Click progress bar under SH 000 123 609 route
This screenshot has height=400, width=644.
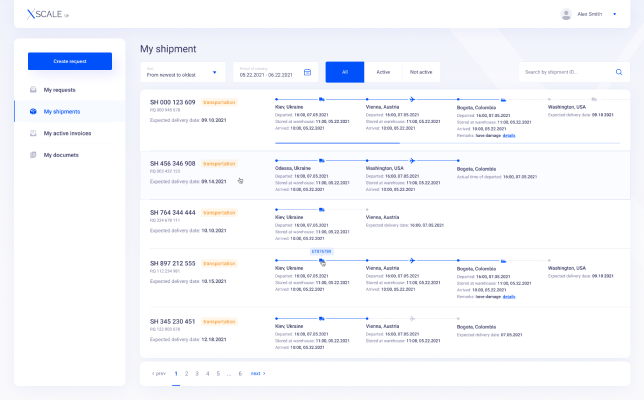pos(447,143)
